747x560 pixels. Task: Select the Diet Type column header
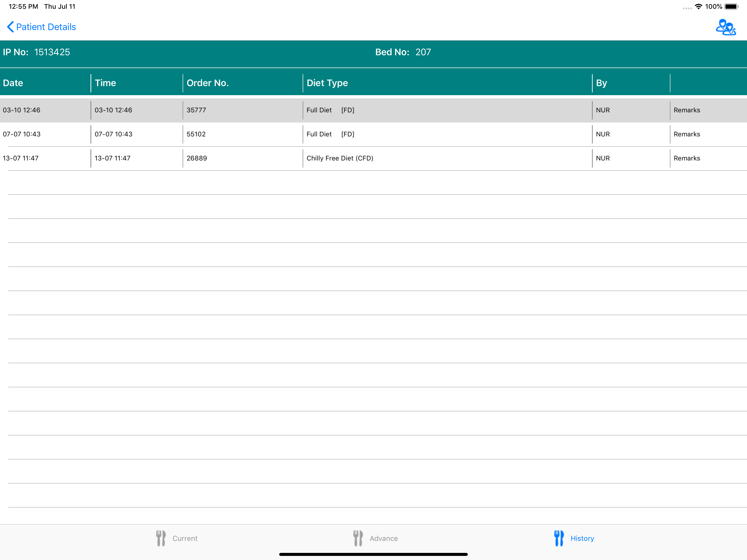pyautogui.click(x=327, y=83)
